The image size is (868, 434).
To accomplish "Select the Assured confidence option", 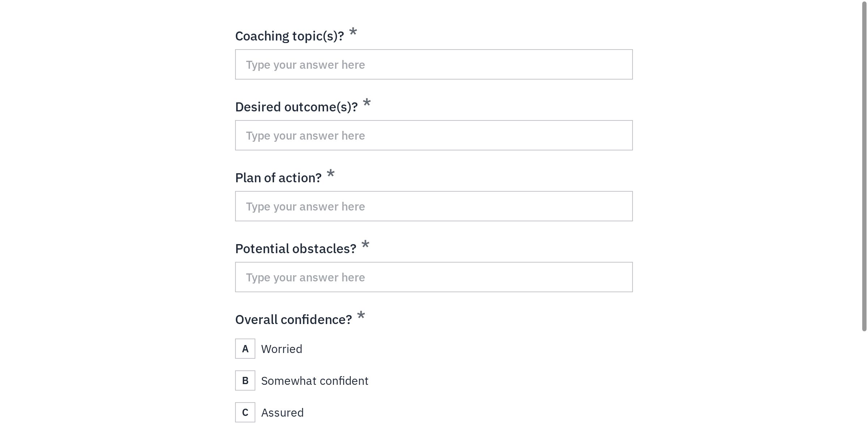I will tap(282, 412).
